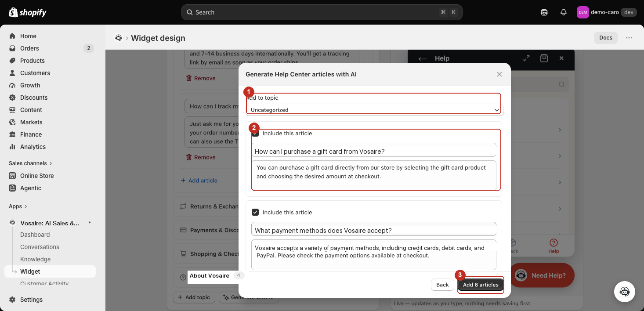The image size is (644, 311).
Task: Edit the payment methods answer text area
Action: [374, 255]
